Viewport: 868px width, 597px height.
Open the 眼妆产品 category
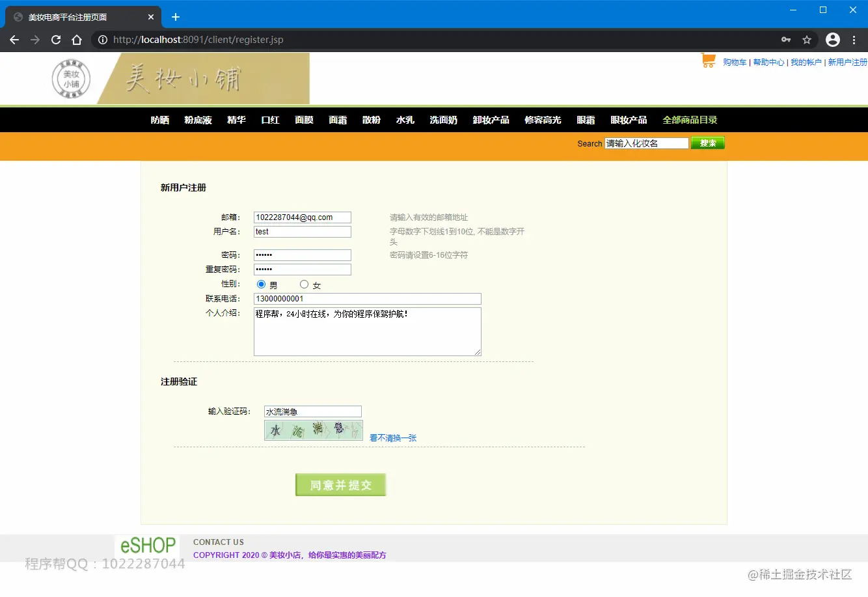click(x=629, y=120)
